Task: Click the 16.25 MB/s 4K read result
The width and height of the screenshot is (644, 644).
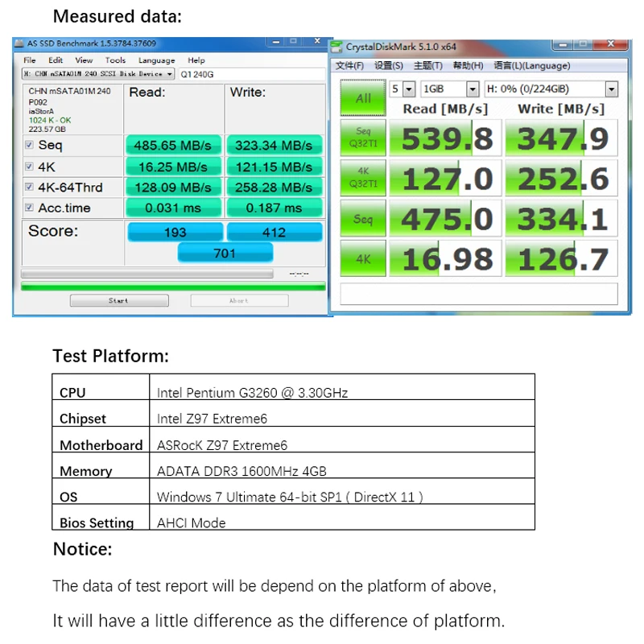Action: point(173,167)
